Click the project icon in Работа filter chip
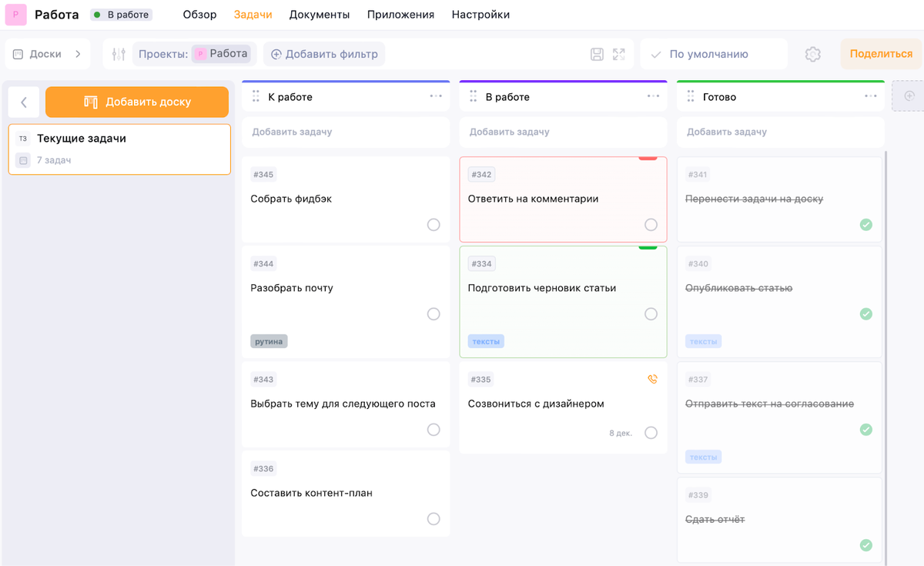 pyautogui.click(x=200, y=54)
